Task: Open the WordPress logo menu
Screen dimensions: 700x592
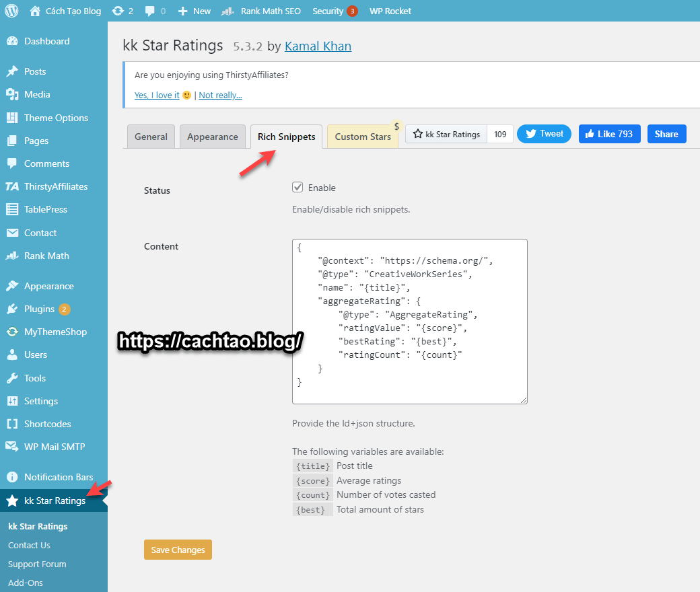Action: (x=11, y=11)
